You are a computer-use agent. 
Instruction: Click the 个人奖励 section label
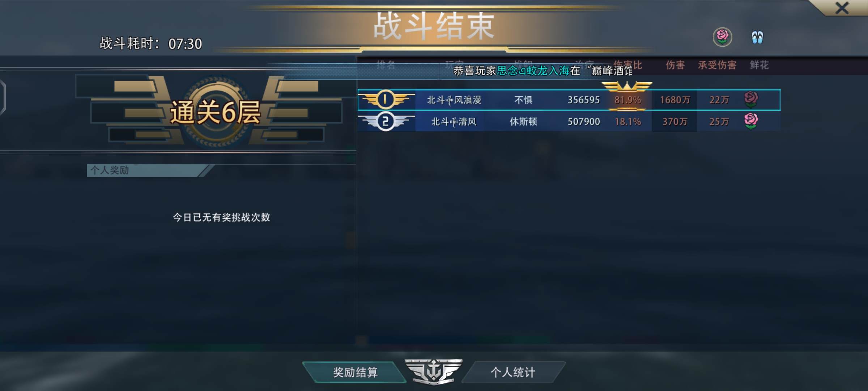pyautogui.click(x=110, y=170)
